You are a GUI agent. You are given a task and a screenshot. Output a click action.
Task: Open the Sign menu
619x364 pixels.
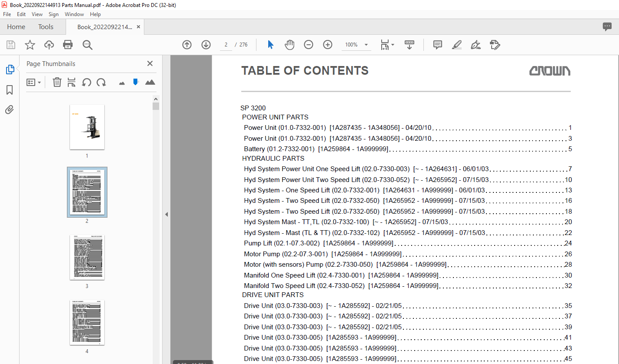[x=53, y=14]
